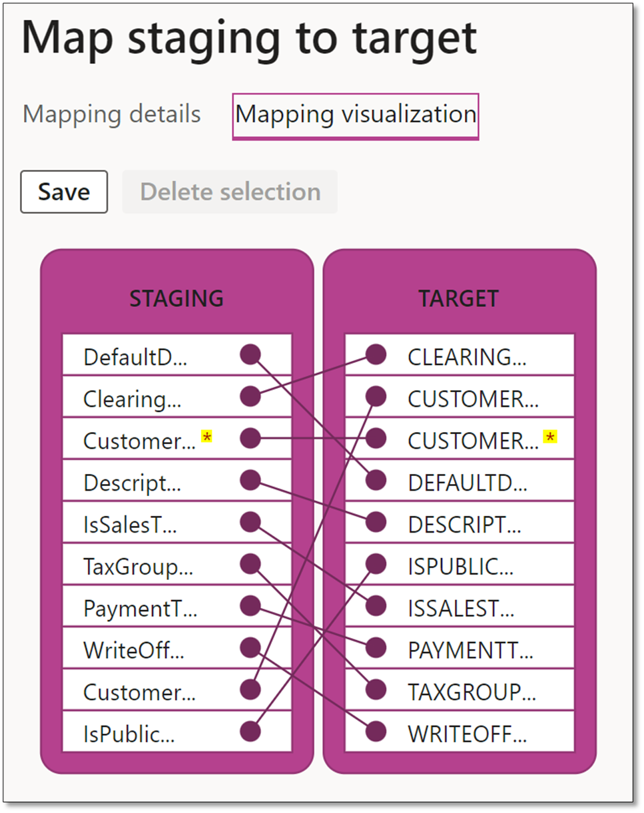Click the target node for ISPUBLIC field
The width and height of the screenshot is (644, 813).
point(375,565)
